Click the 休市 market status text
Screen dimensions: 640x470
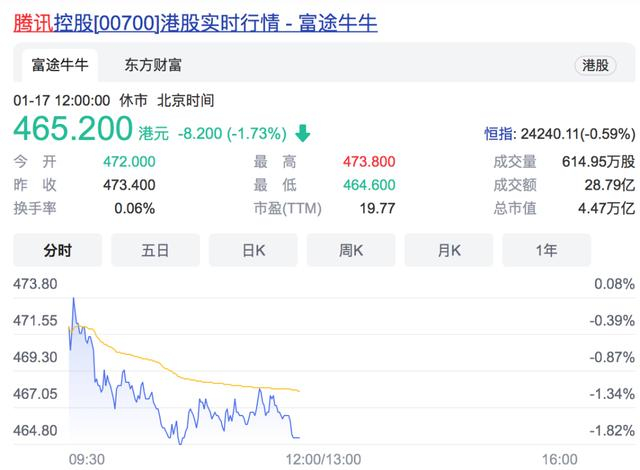133,100
